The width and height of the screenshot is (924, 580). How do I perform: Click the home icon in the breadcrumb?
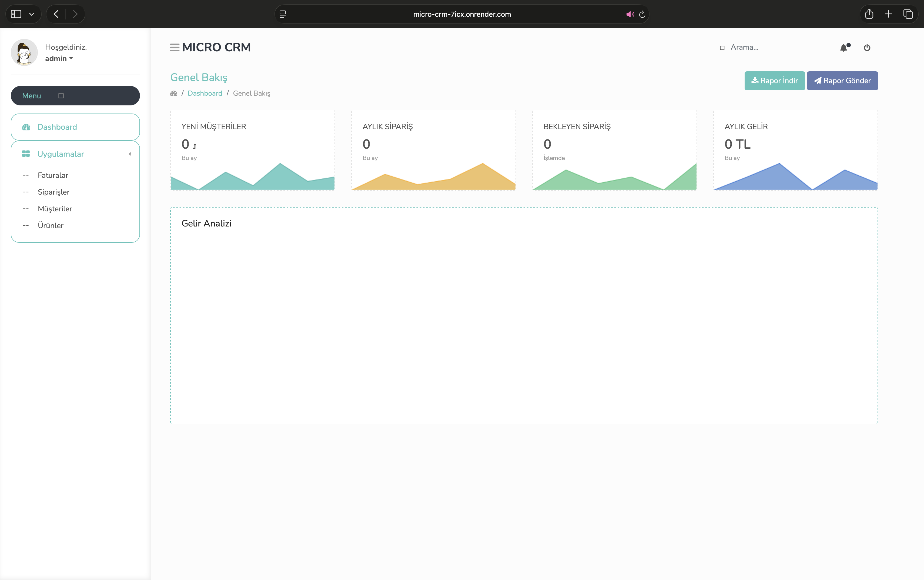click(x=174, y=93)
